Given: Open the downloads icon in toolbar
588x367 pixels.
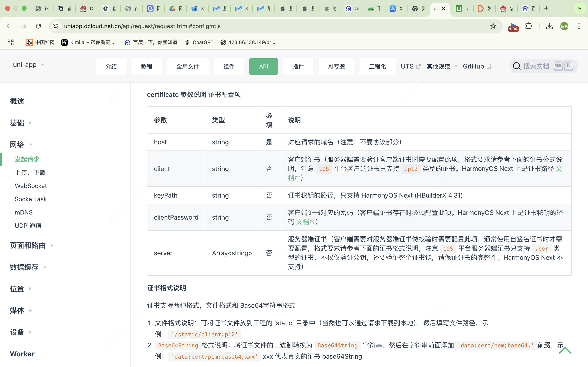Looking at the screenshot, I should click(549, 26).
